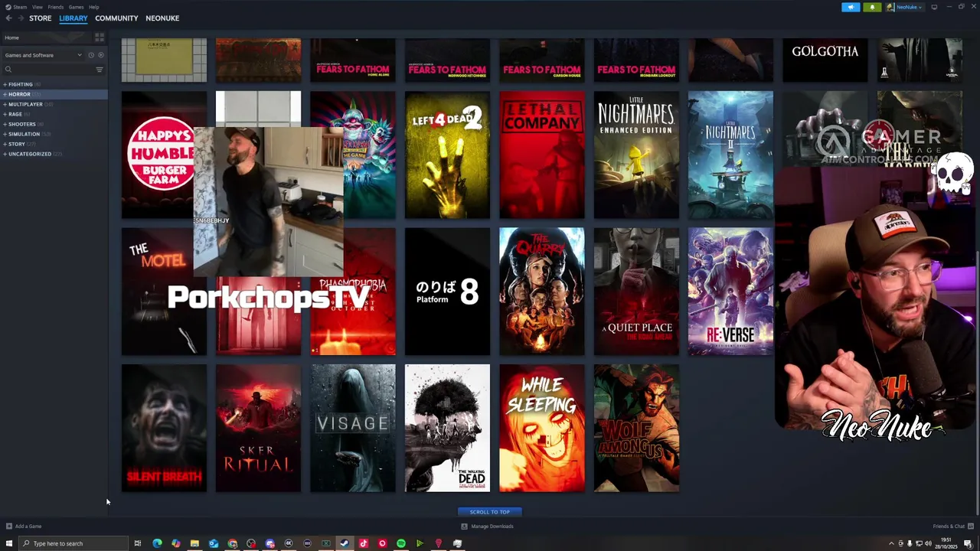Open the Help menu
Viewport: 980px width, 551px height.
93,7
